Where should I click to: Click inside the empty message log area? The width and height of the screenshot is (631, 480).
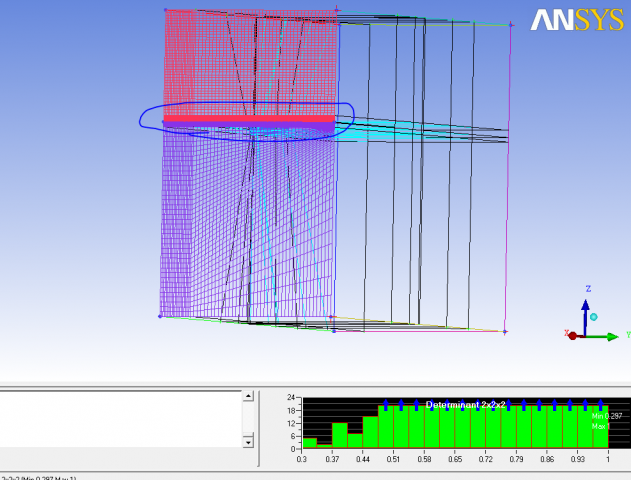coord(121,418)
